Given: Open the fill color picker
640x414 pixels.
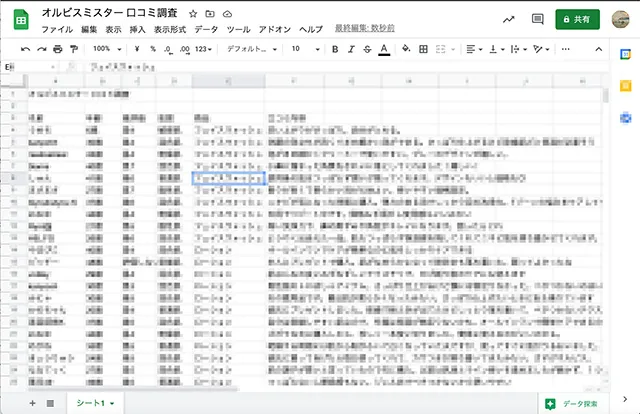Looking at the screenshot, I should coord(406,49).
